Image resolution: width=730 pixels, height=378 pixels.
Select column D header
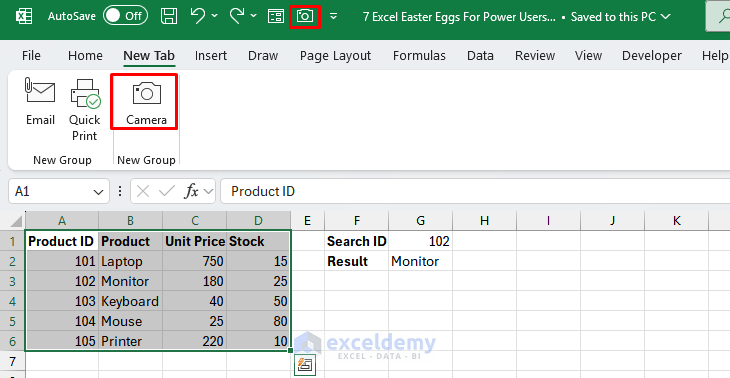click(x=258, y=221)
